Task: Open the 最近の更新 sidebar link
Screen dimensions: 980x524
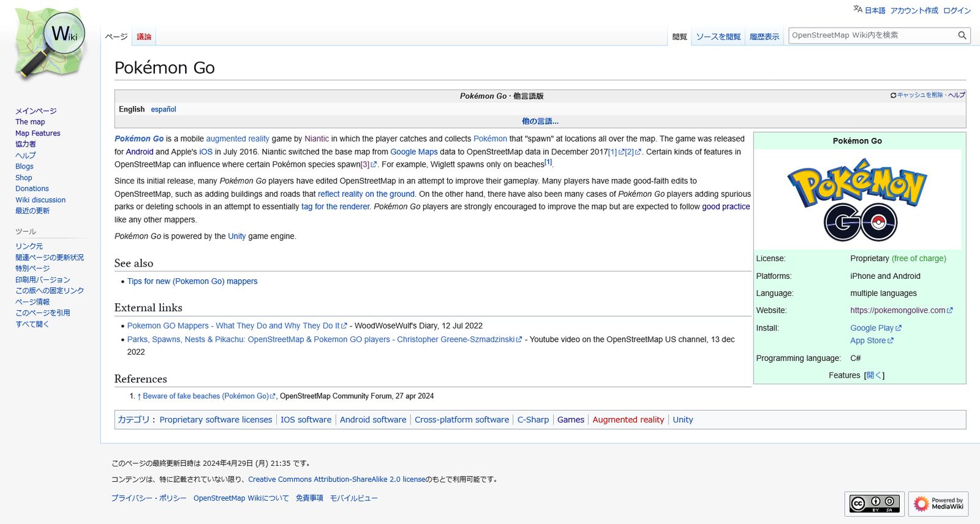Action: (x=32, y=211)
